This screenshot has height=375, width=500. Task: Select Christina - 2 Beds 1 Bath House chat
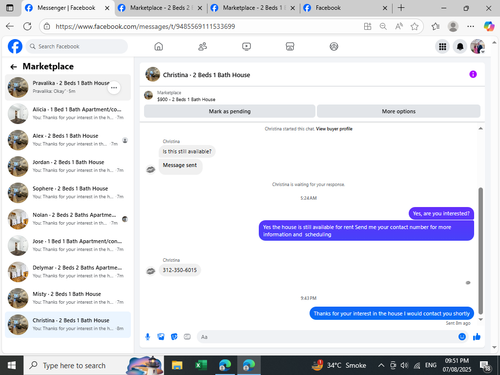(68, 324)
